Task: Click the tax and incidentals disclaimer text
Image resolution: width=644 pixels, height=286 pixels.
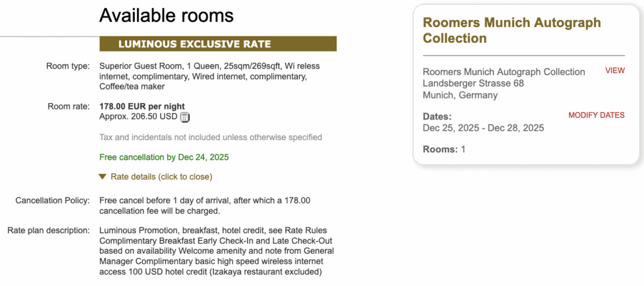Action: click(x=211, y=137)
